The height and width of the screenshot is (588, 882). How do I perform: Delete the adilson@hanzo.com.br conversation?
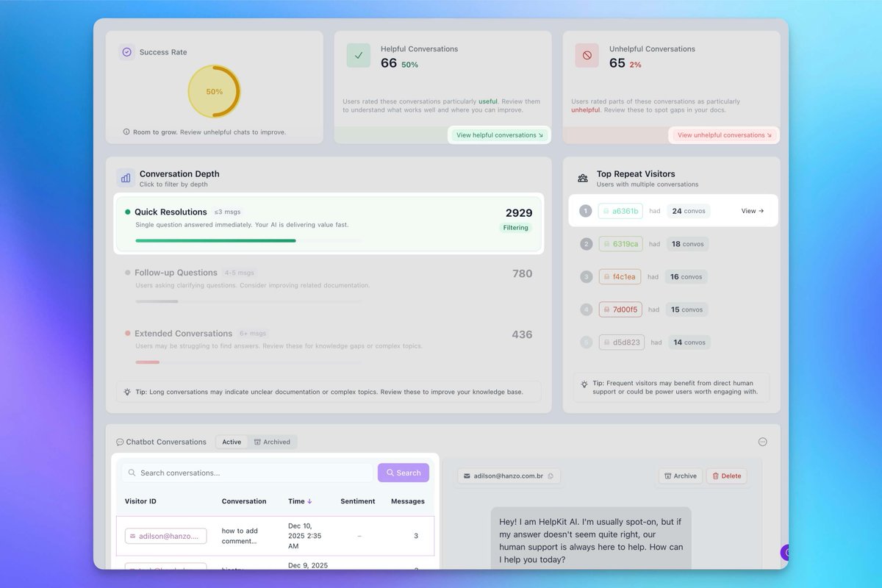coord(727,476)
